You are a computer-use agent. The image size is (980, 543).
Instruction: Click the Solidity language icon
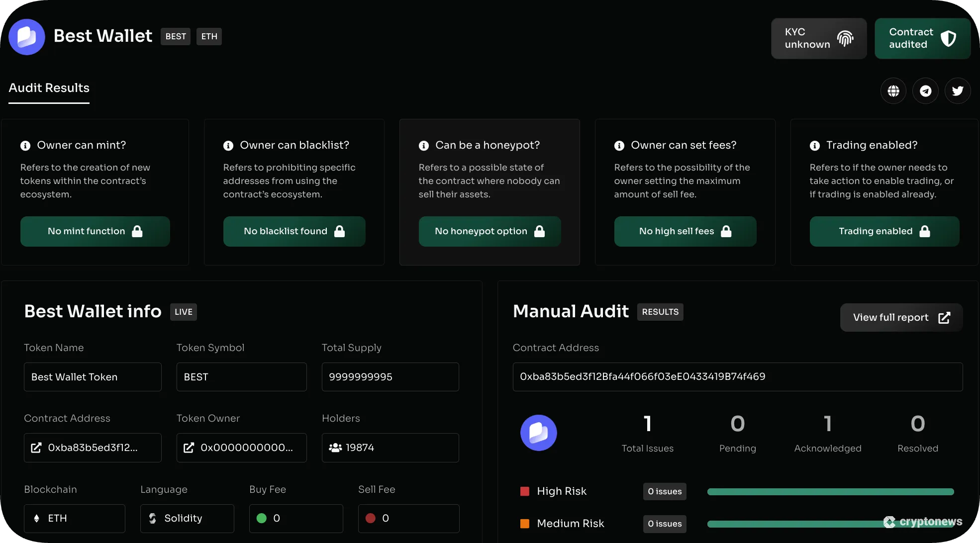pyautogui.click(x=153, y=519)
